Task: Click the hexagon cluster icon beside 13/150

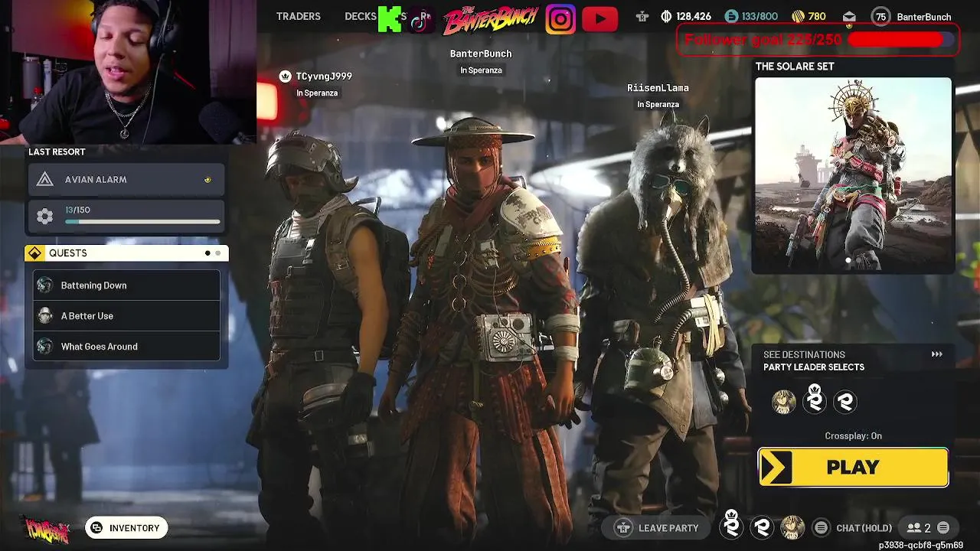Action: tap(44, 217)
